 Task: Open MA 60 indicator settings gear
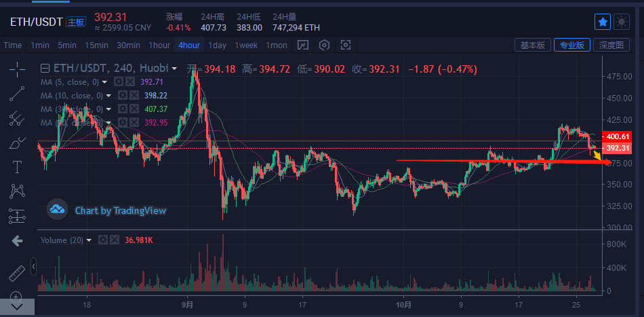(123, 123)
